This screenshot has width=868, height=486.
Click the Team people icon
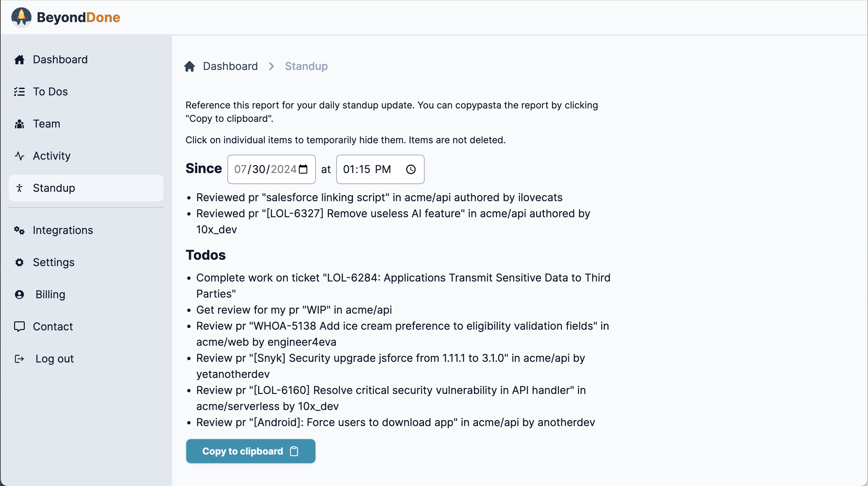click(19, 124)
